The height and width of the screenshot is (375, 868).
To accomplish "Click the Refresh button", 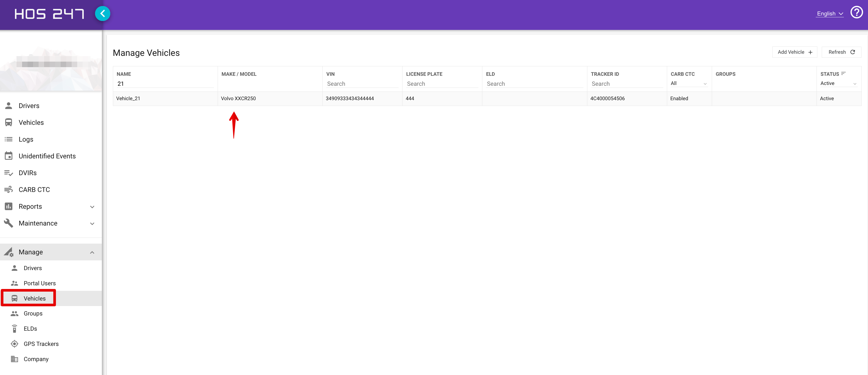I will (841, 52).
